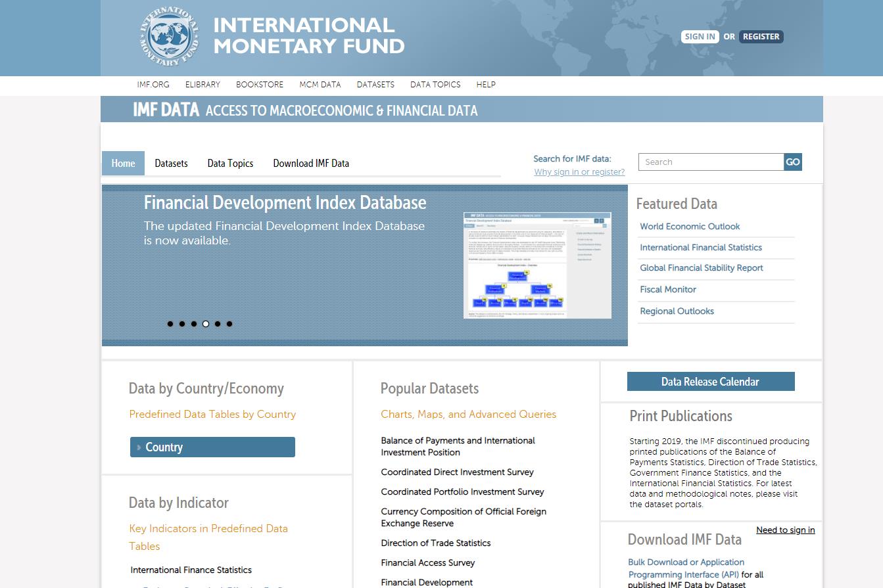Screen dimensions: 883x588
Task: Switch to Download IMF Data tab
Action: click(311, 164)
